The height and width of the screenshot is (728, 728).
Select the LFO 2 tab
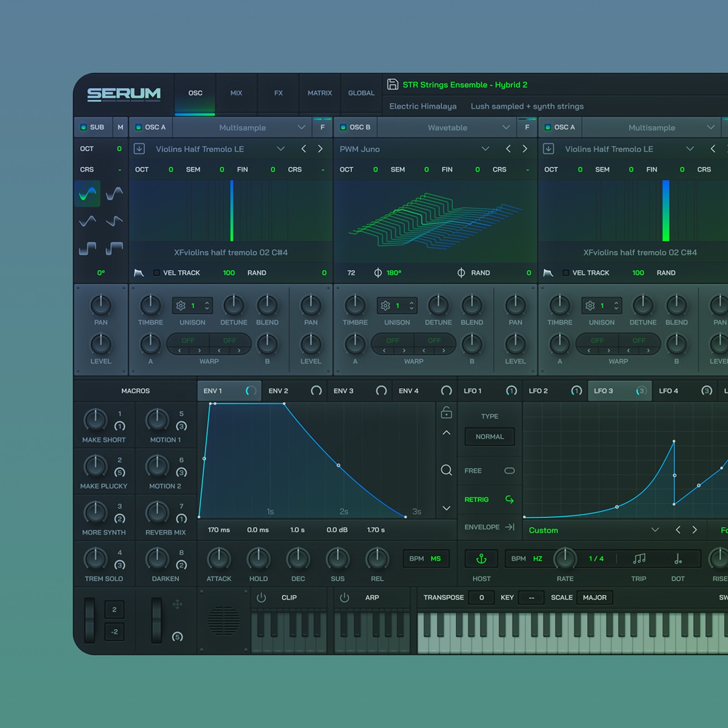coord(555,391)
